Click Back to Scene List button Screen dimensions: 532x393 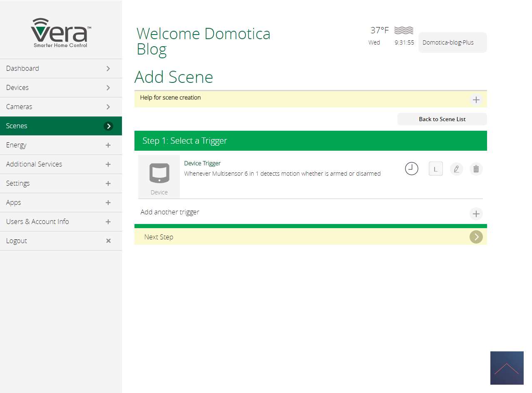tap(442, 119)
